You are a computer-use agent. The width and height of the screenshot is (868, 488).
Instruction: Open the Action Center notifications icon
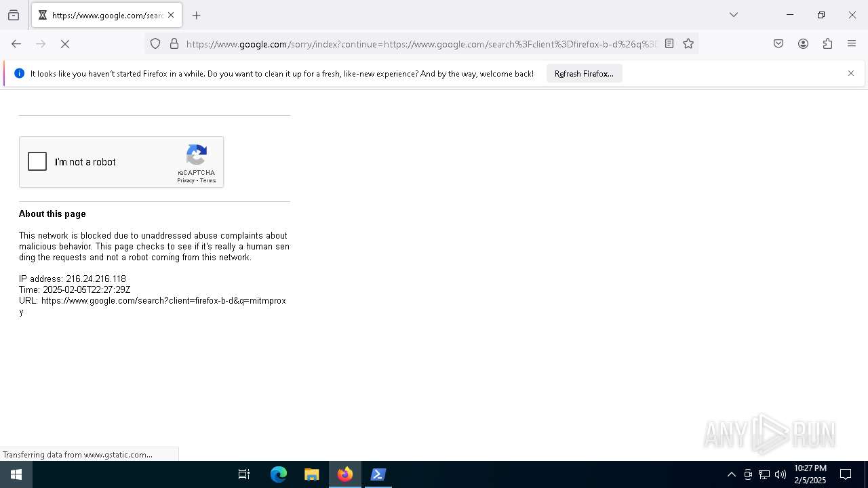(846, 474)
